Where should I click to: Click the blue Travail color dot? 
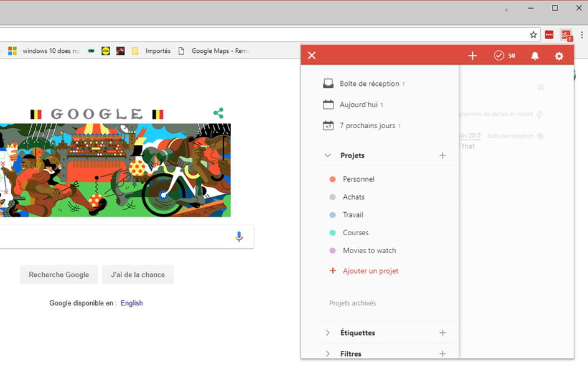(x=332, y=215)
